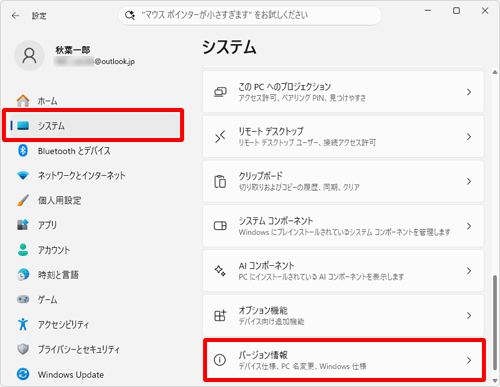
Task: Expand the クリップボード chevron arrow
Action: coord(469,181)
